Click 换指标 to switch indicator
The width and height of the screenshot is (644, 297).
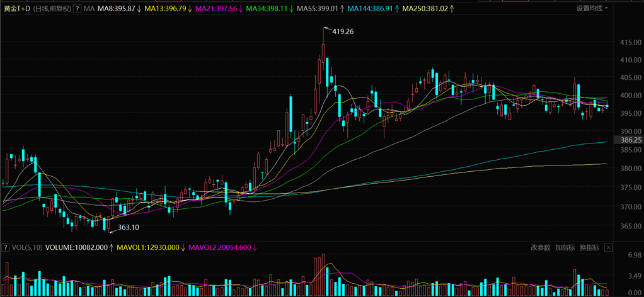590,247
